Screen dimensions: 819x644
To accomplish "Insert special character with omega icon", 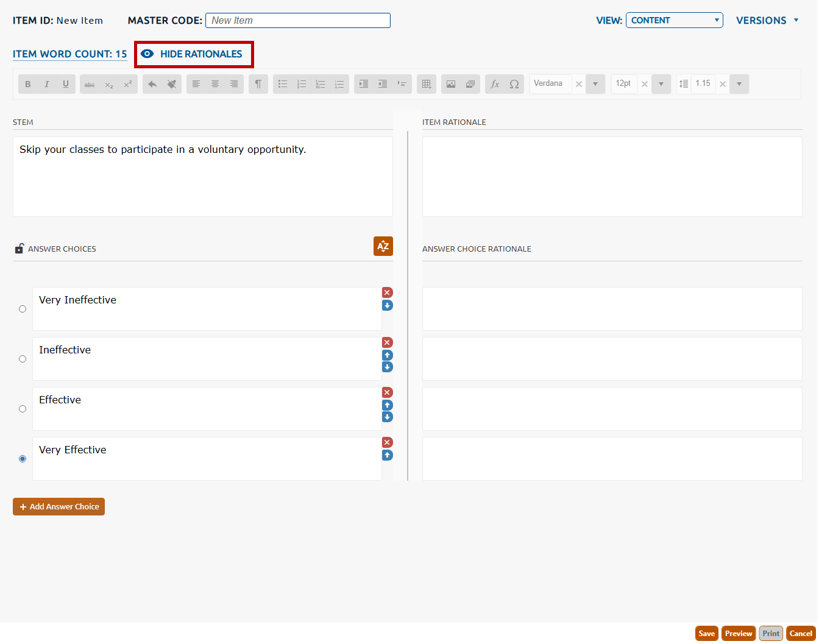I will tap(514, 84).
